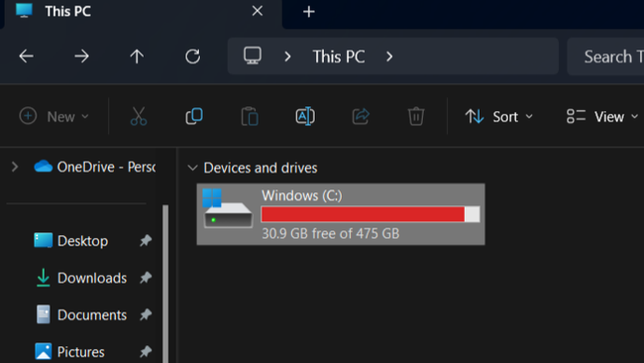Click the sidebar vertical scrollbar
Screen dimensions: 644x363
(165, 284)
